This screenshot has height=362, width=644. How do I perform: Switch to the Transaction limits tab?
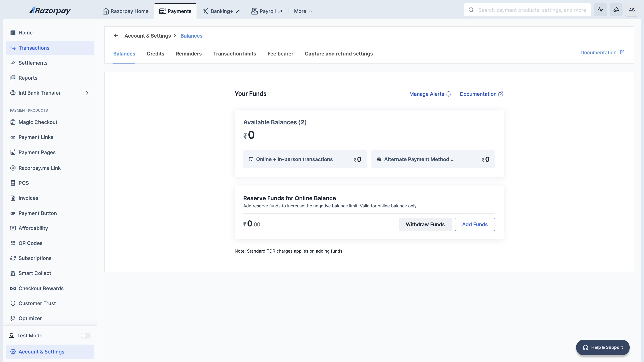(x=235, y=54)
